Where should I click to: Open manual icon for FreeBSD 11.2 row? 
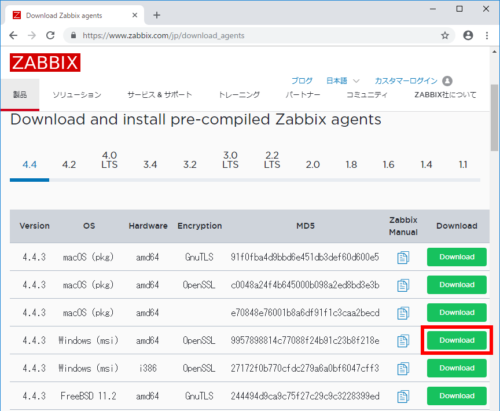tap(403, 396)
